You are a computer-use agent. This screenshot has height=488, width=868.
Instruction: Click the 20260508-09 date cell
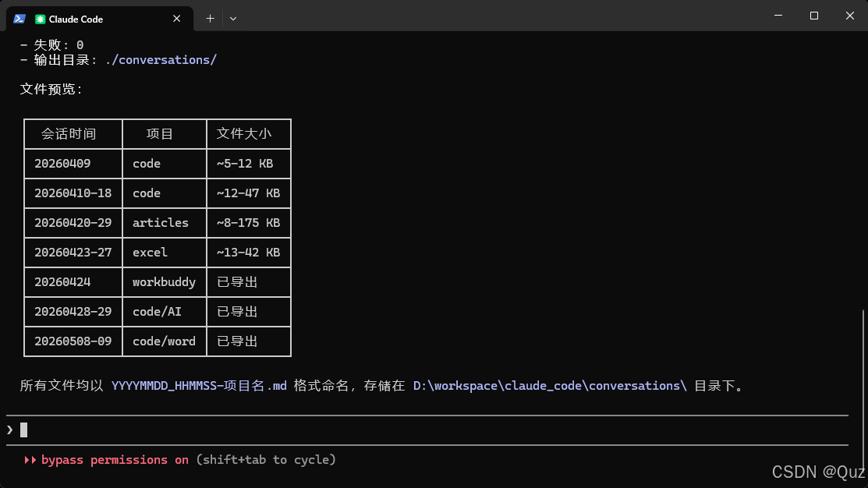tap(73, 341)
